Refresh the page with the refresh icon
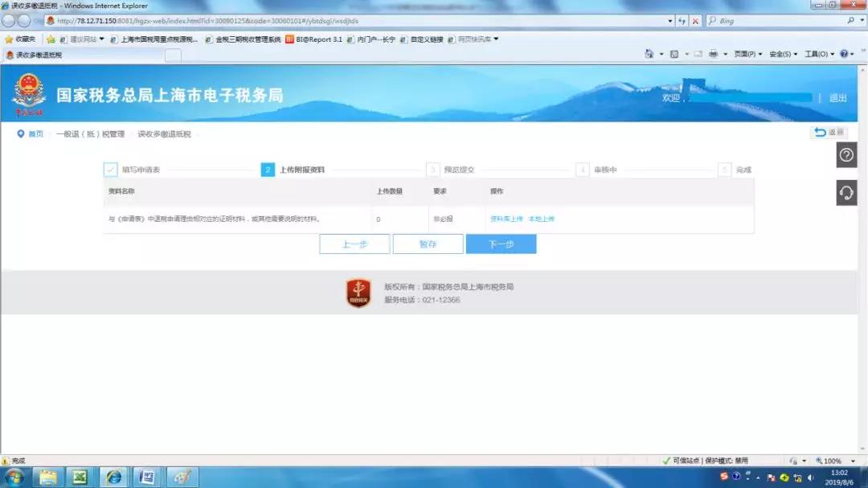The width and height of the screenshot is (868, 488). (x=682, y=20)
